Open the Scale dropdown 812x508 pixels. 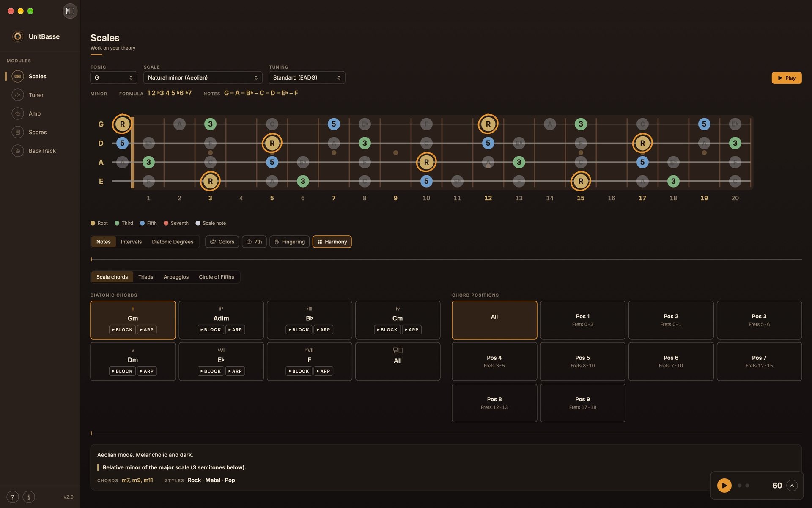[x=203, y=77]
